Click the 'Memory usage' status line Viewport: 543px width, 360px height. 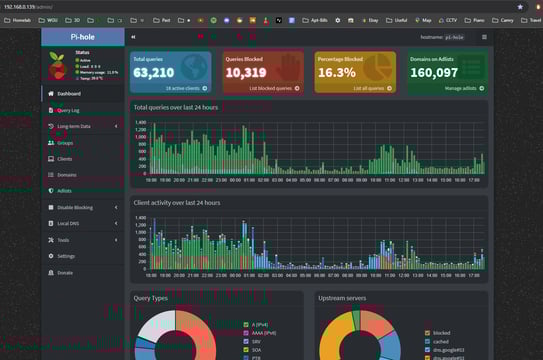click(97, 72)
